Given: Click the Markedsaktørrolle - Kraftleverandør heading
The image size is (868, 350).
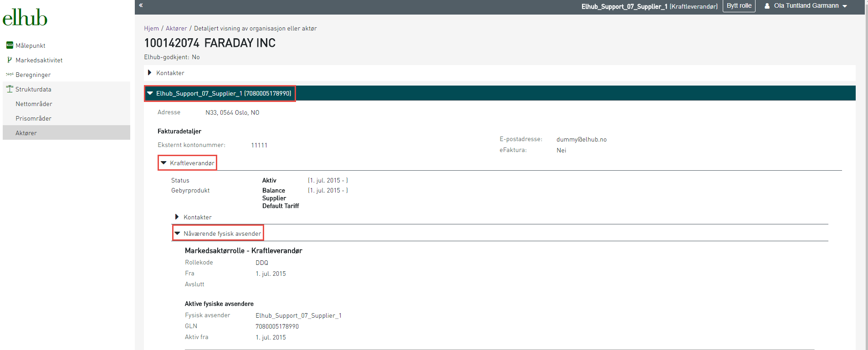Looking at the screenshot, I should (244, 250).
